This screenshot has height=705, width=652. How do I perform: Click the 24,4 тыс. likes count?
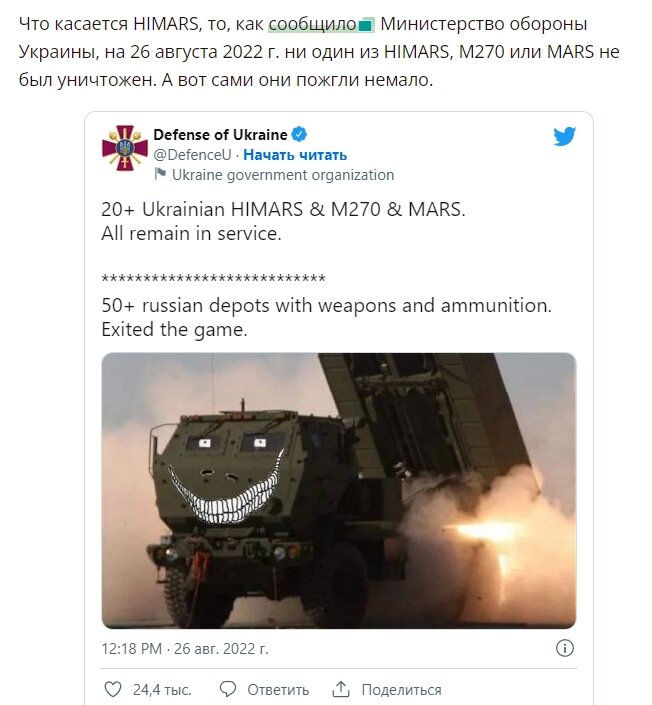[x=162, y=689]
